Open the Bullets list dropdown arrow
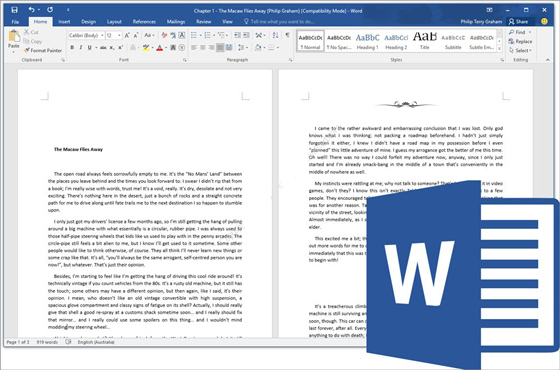This screenshot has width=560, height=370. (x=200, y=35)
